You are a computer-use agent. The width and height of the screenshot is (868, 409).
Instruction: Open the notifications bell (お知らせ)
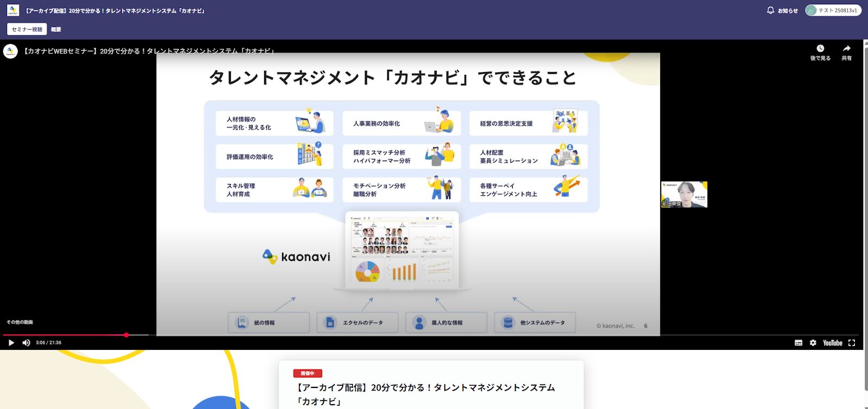click(782, 10)
